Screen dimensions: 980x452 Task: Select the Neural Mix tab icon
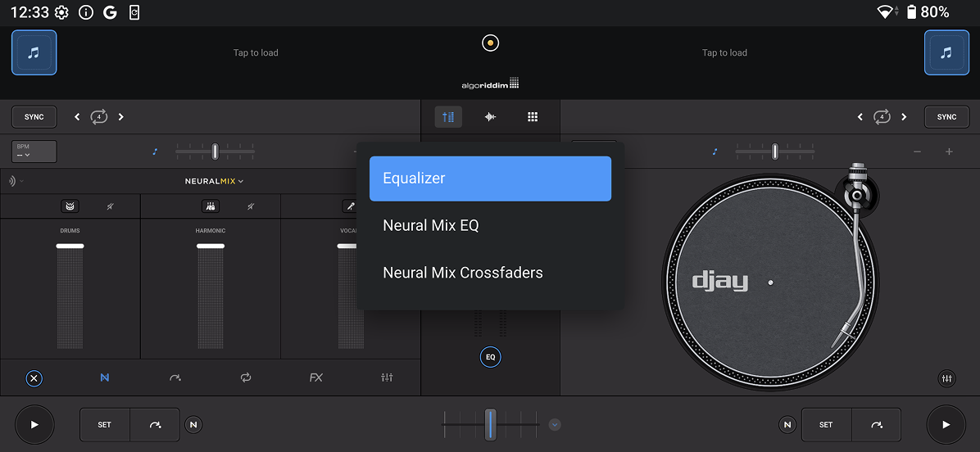104,377
